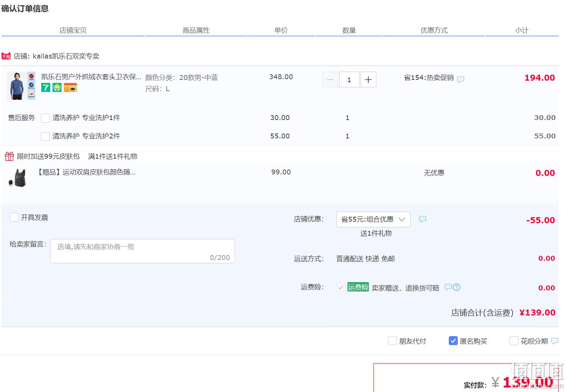Click the gift box icon beside 限时加送99元皮肤包
Viewport: 567px width, 392px height.
[9, 156]
